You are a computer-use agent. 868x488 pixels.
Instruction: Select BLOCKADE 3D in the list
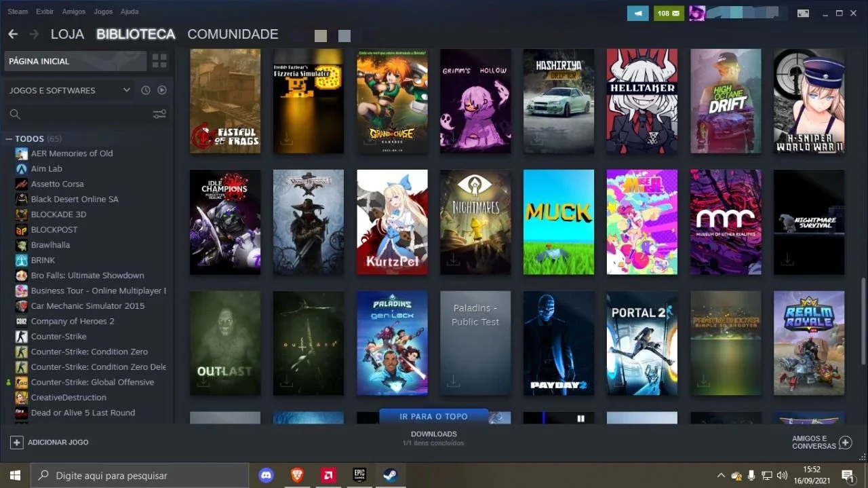[58, 214]
